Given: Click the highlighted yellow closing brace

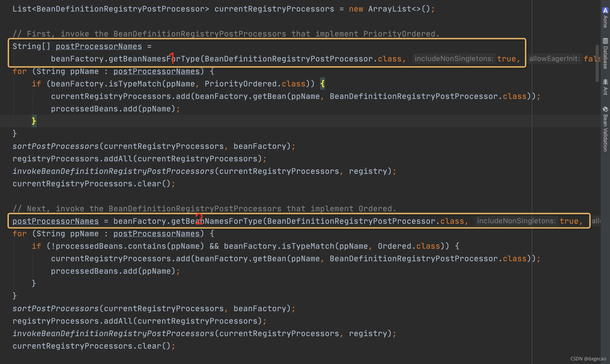Looking at the screenshot, I should click(x=34, y=121).
